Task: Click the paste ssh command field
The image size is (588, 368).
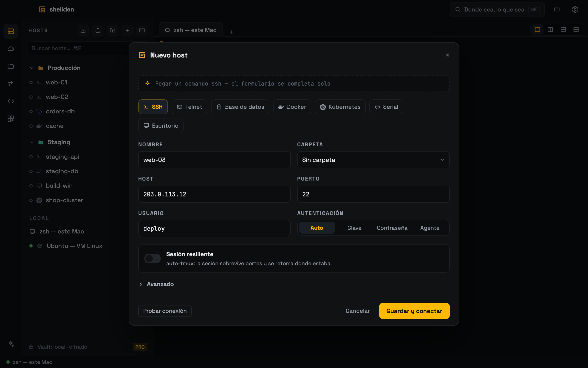Action: tap(294, 84)
